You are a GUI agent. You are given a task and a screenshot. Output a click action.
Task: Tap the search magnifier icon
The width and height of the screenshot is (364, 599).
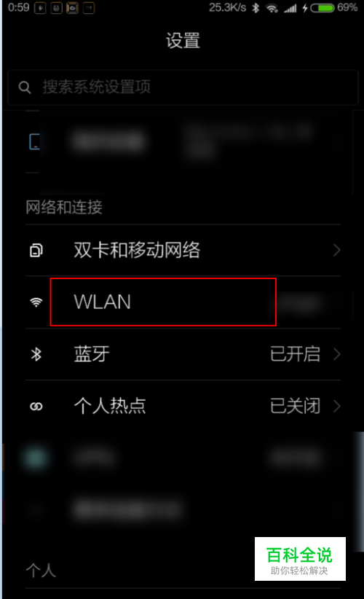(x=25, y=87)
